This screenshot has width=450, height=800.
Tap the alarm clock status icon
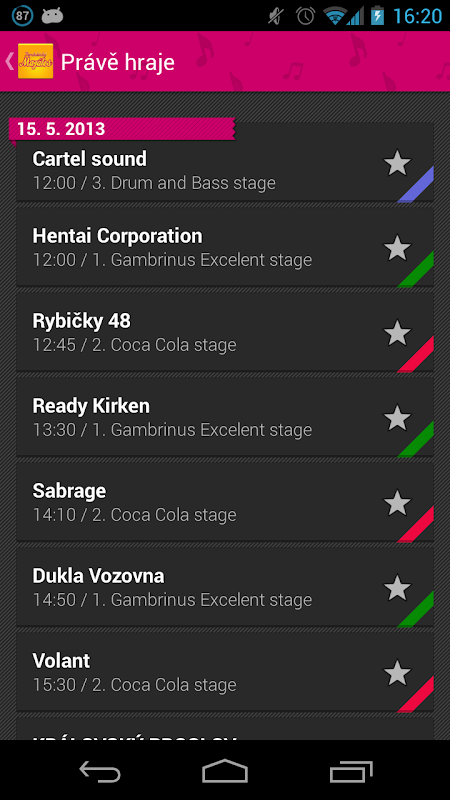[306, 16]
